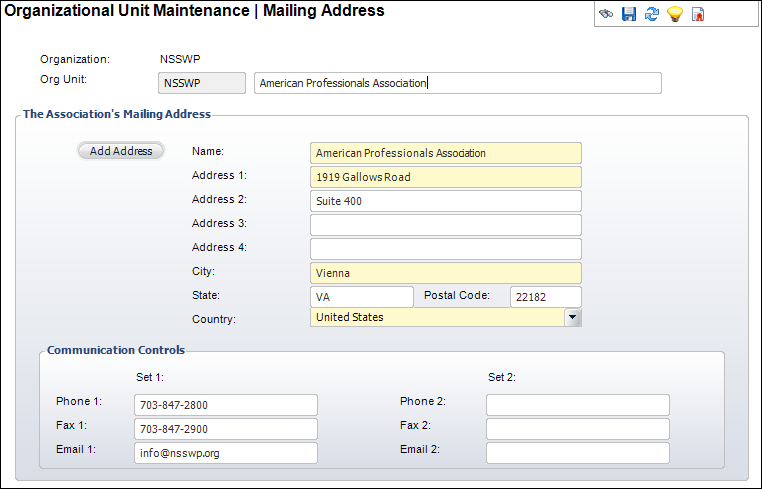Click the City field containing Vienna
This screenshot has width=762, height=489.
pos(446,273)
